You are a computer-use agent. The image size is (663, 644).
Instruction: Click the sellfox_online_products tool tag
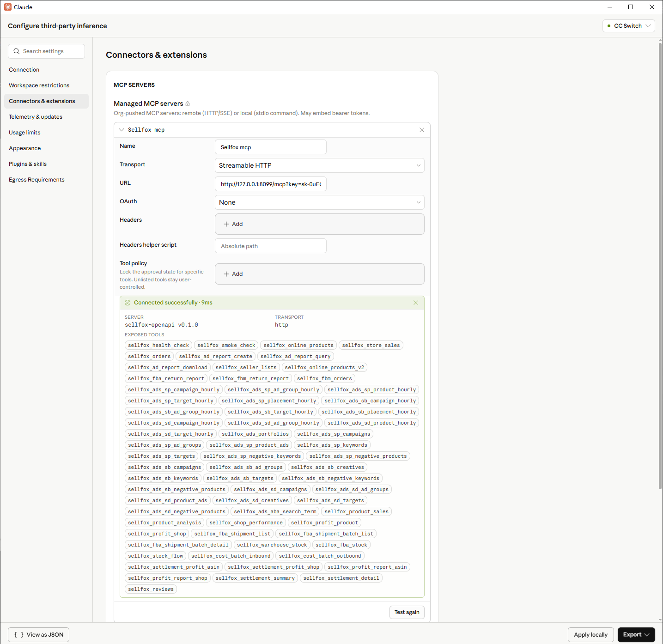[x=298, y=345]
